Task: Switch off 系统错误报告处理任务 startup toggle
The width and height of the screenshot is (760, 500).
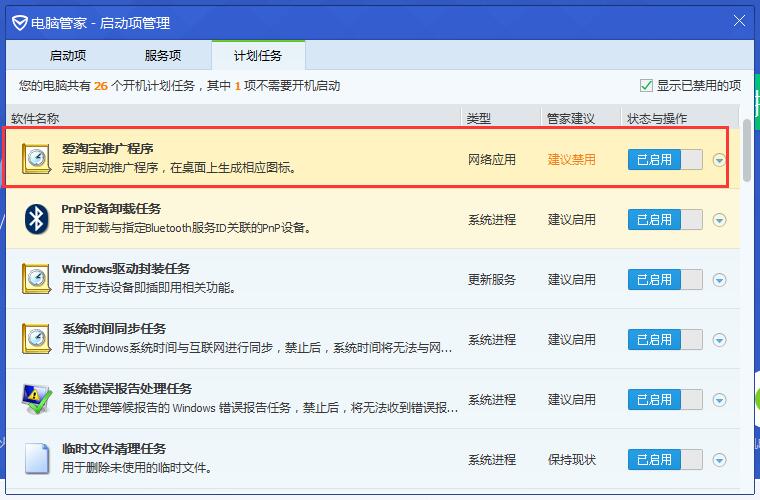Action: (665, 400)
